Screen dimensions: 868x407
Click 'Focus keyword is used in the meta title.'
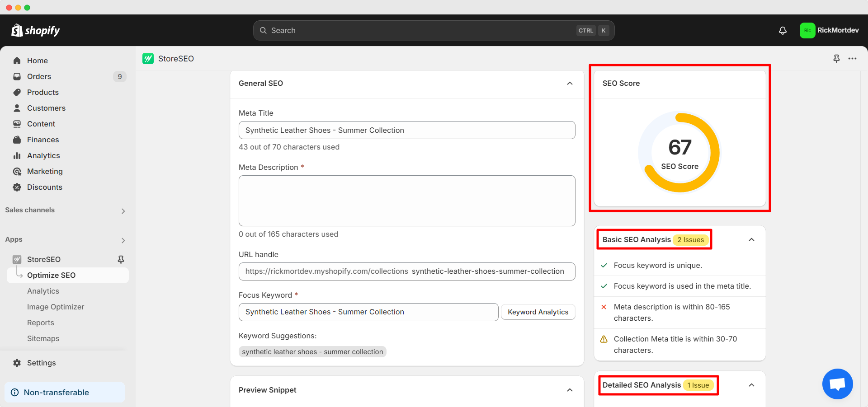(682, 286)
